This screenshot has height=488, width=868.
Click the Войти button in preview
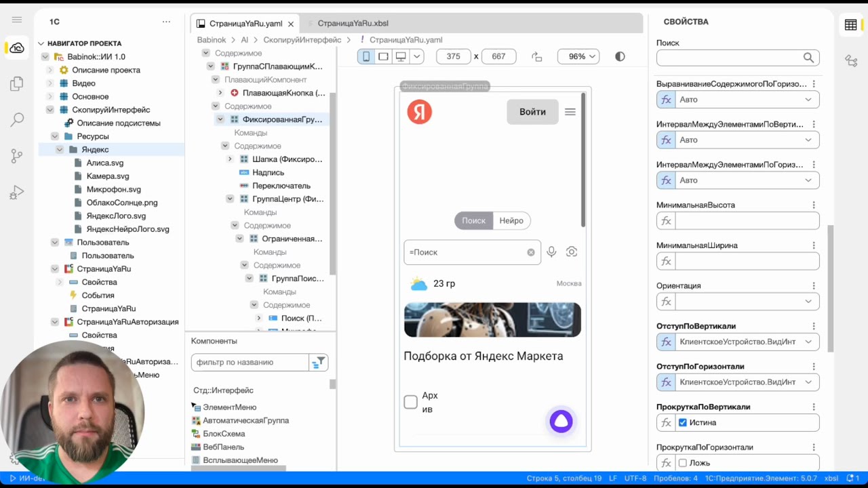(532, 112)
